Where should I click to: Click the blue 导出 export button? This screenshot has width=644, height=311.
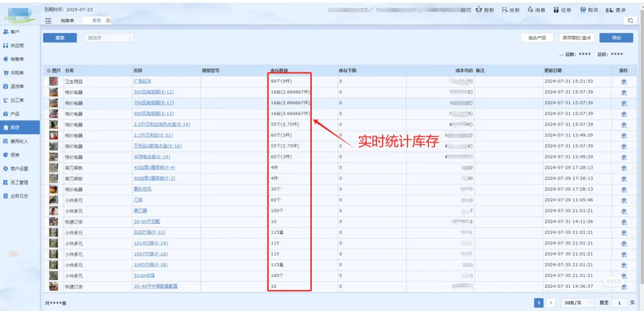(616, 38)
